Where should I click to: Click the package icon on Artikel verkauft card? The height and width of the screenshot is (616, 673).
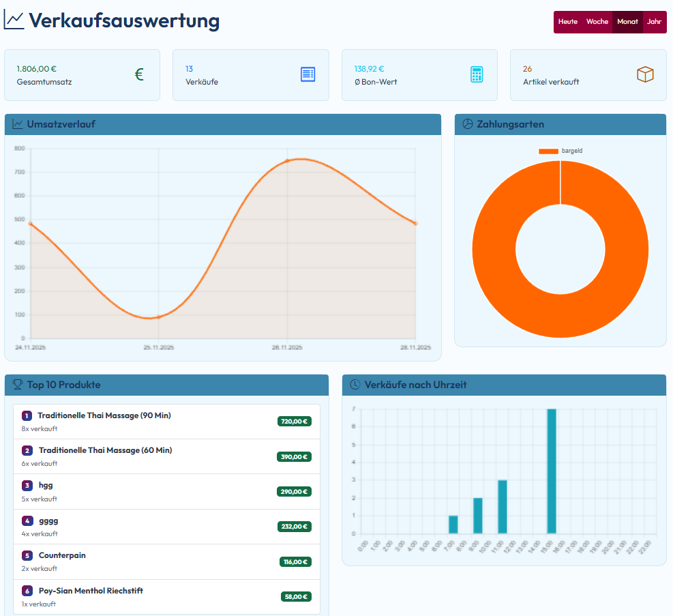[x=645, y=75]
